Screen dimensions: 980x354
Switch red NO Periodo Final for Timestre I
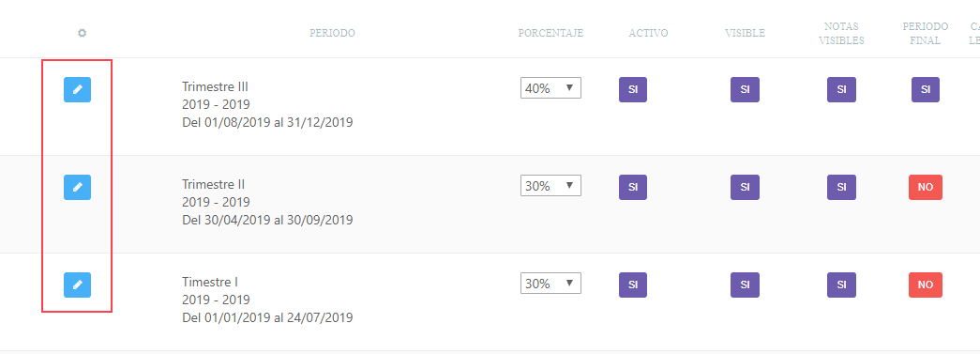tap(925, 285)
